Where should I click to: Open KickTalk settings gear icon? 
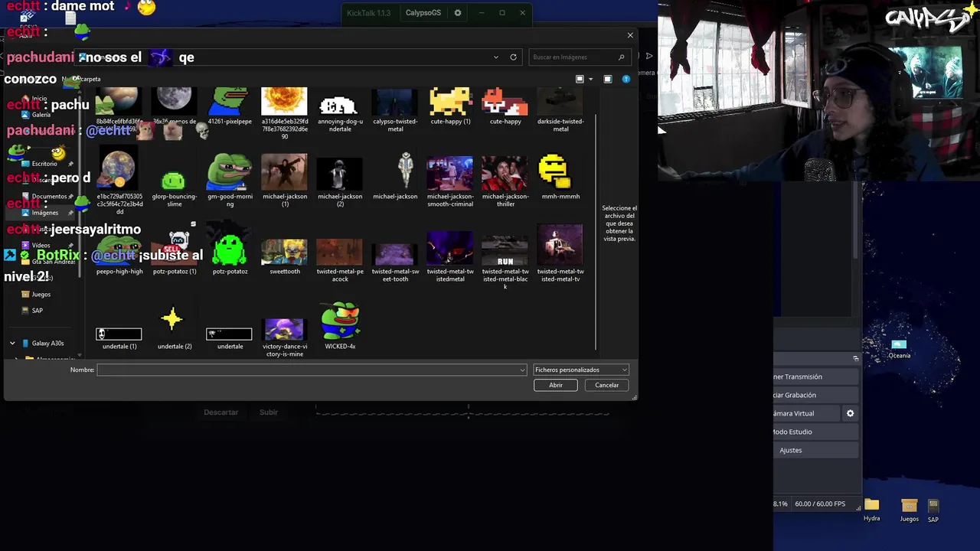click(x=458, y=13)
